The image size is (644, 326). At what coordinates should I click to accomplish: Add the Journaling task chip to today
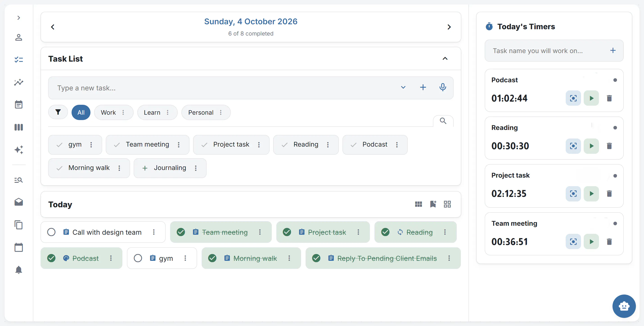tap(145, 168)
